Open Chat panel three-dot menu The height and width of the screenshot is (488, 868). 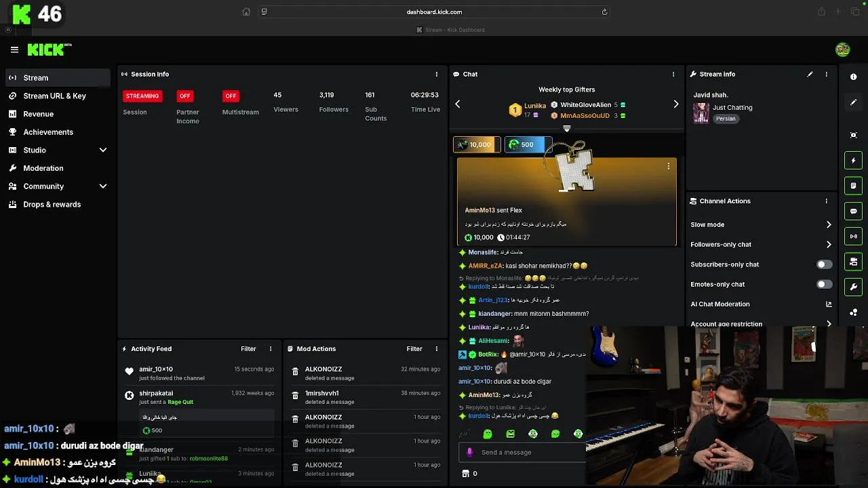[x=673, y=74]
